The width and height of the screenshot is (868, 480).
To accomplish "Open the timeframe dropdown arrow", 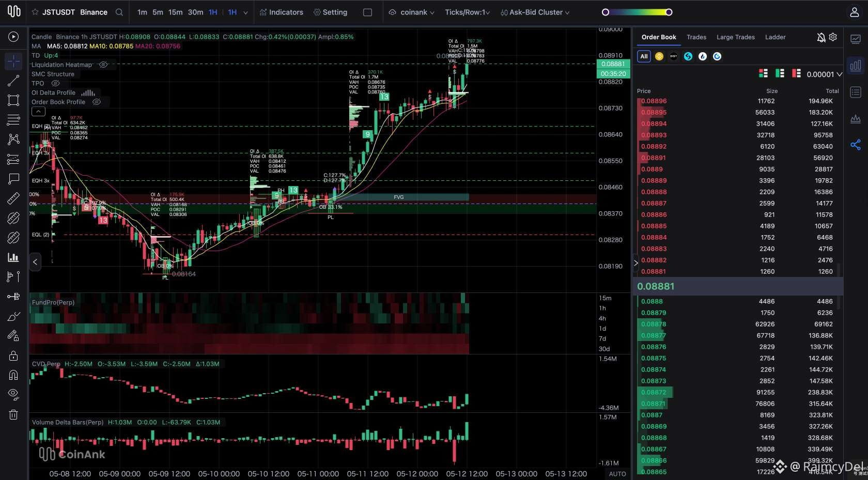I will 245,12.
